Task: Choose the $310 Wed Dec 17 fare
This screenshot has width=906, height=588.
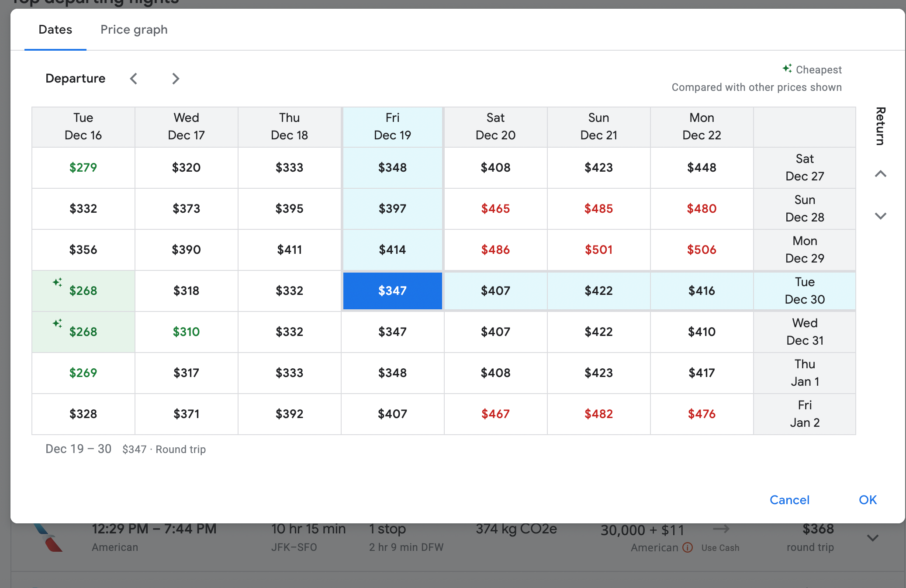Action: 186,332
